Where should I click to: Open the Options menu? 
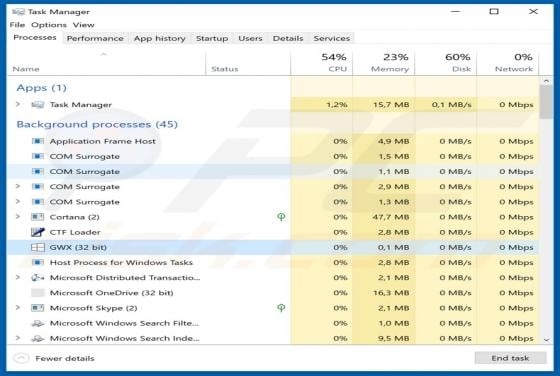(x=49, y=25)
